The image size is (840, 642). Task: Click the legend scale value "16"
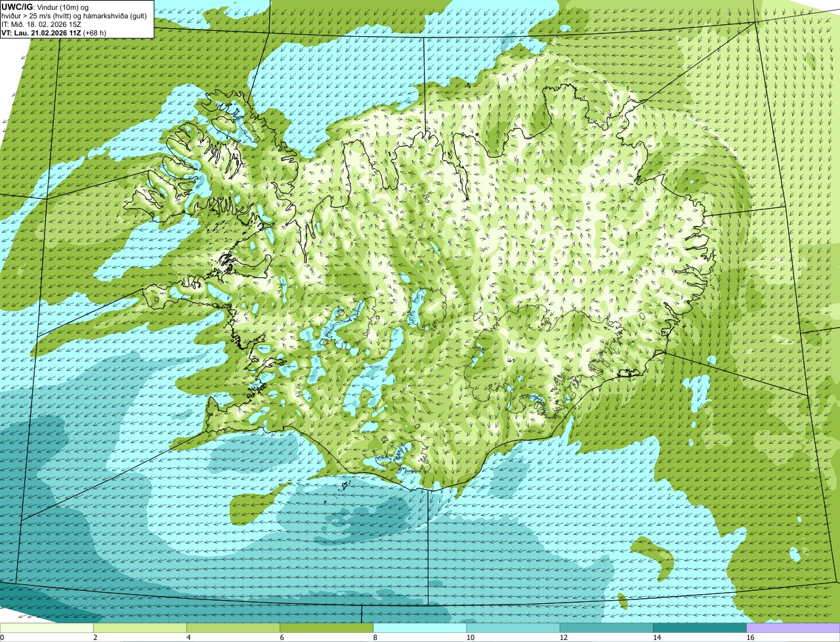point(749,637)
